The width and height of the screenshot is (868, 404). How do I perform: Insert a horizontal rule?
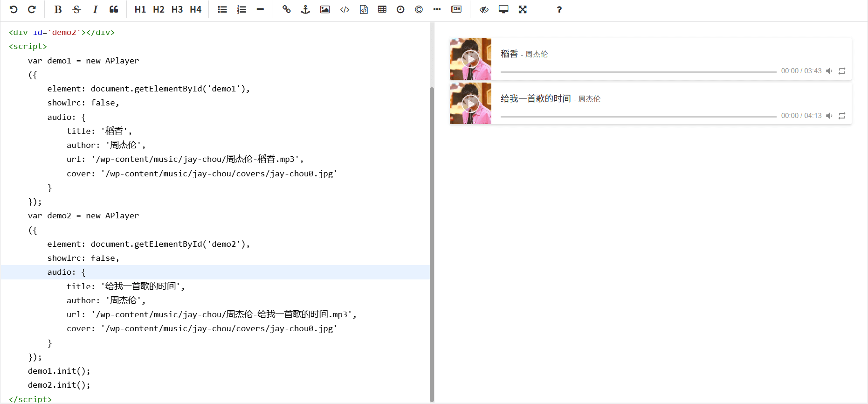(x=260, y=9)
